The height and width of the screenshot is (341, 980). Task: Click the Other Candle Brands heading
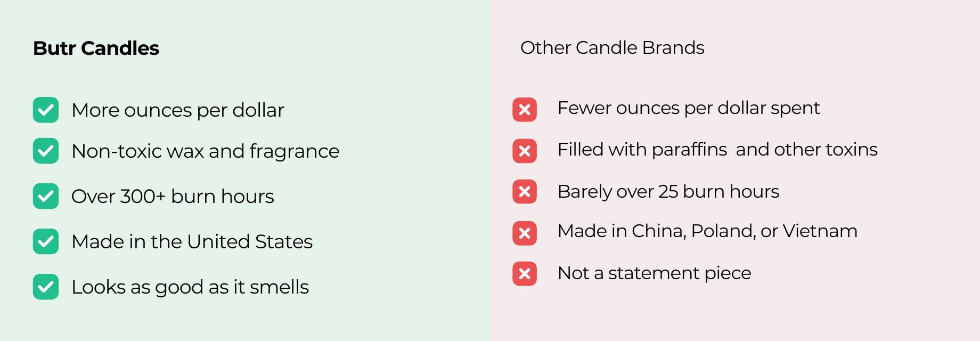612,47
